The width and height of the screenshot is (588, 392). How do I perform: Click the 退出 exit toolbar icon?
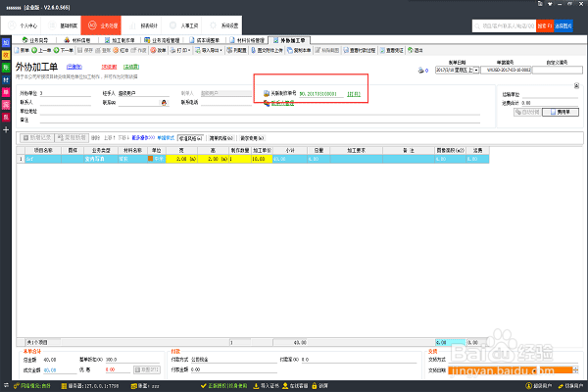coord(411,50)
